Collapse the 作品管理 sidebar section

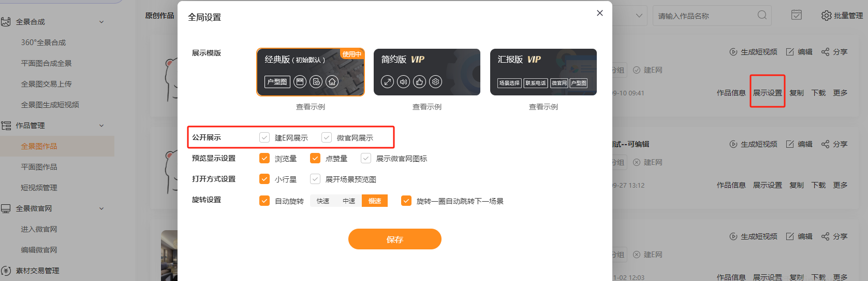click(x=101, y=125)
